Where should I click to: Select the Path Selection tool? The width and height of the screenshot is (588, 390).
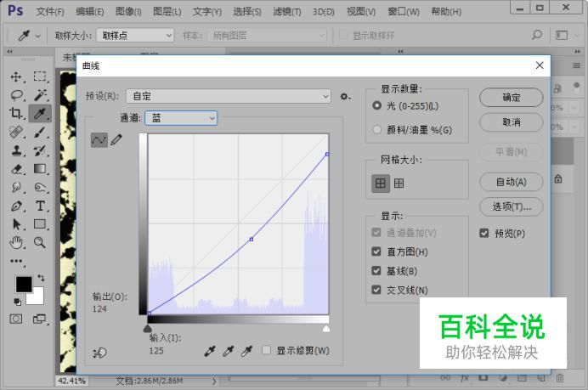16,224
